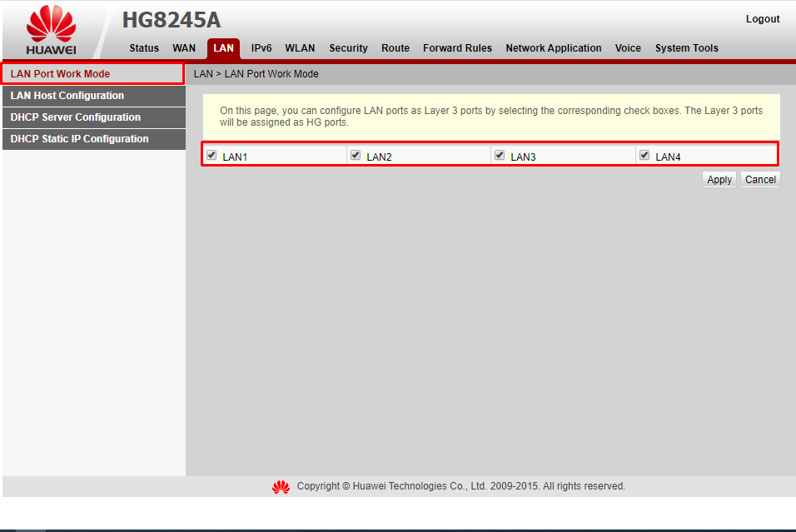This screenshot has width=796, height=532.
Task: Click the Huawei logo in the footer
Action: tap(281, 486)
